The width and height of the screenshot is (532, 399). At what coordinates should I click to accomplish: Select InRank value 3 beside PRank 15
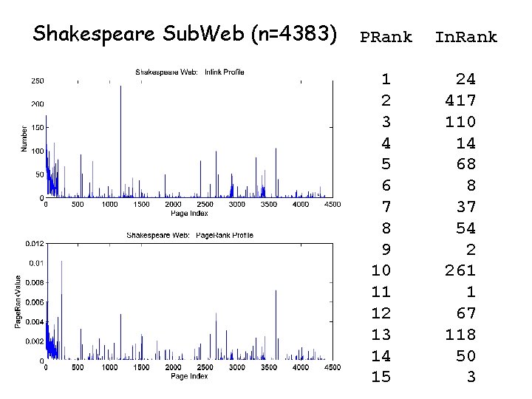(471, 377)
